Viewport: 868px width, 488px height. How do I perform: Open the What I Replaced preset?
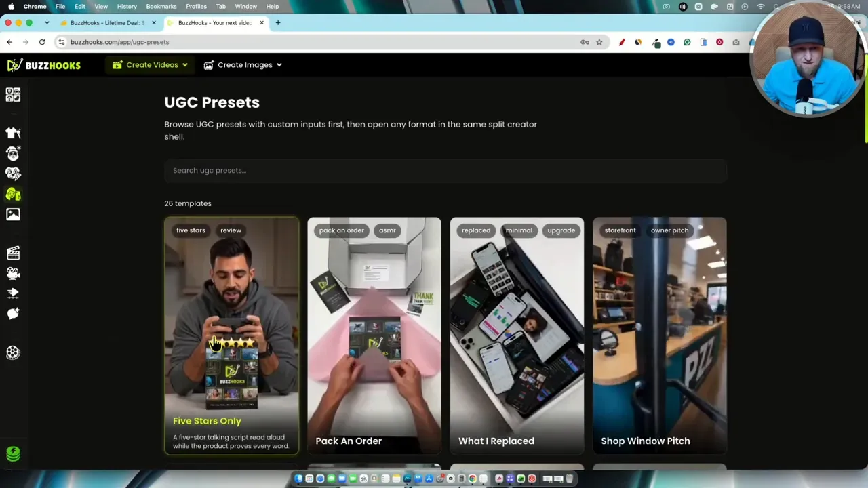pyautogui.click(x=517, y=335)
